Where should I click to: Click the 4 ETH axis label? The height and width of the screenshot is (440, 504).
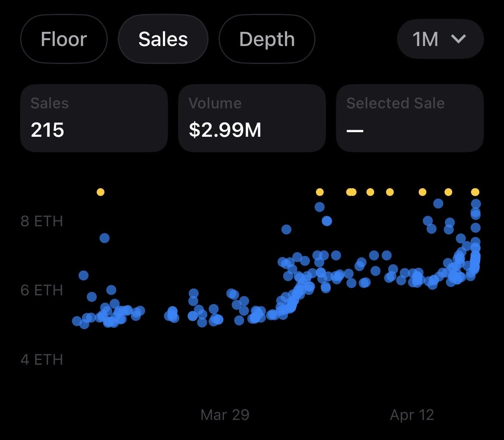click(x=42, y=360)
